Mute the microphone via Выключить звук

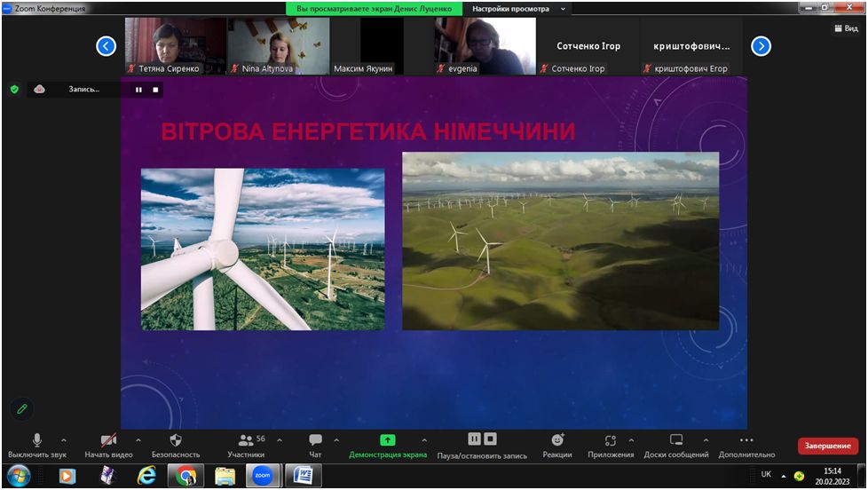tap(37, 445)
